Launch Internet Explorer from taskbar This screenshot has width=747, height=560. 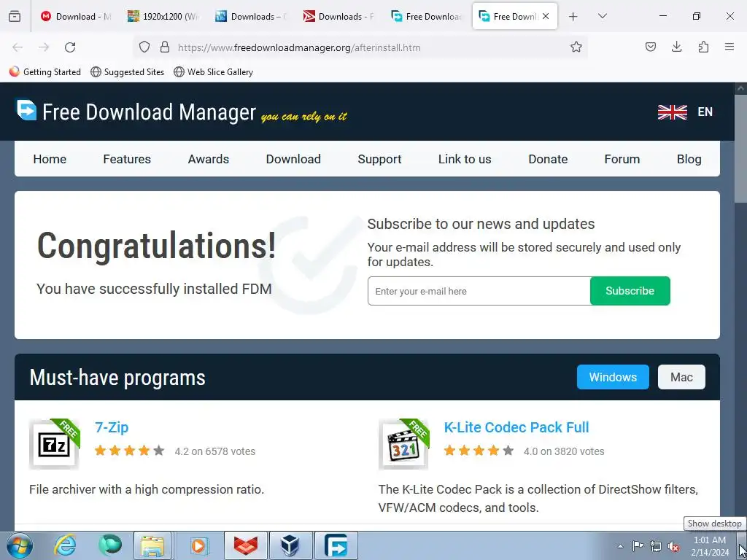65,545
